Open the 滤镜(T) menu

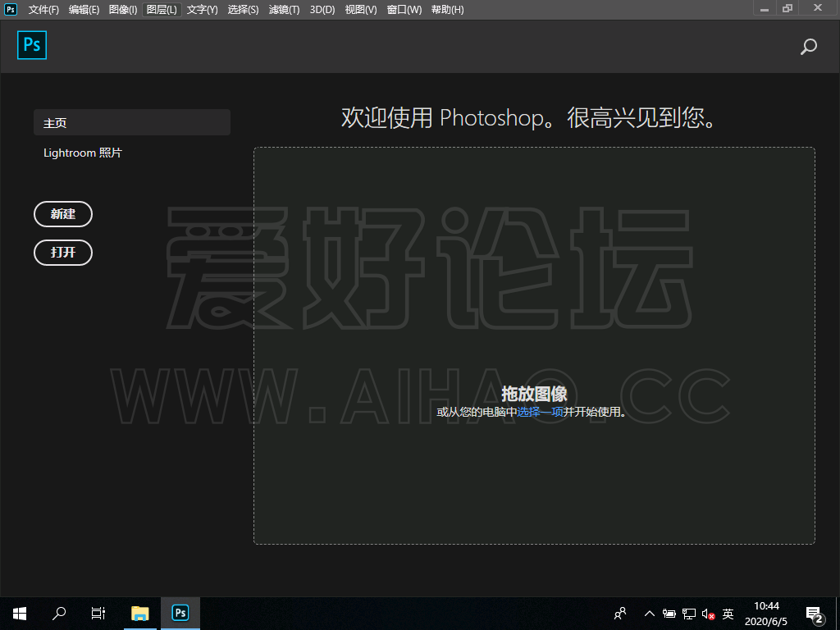click(x=285, y=10)
